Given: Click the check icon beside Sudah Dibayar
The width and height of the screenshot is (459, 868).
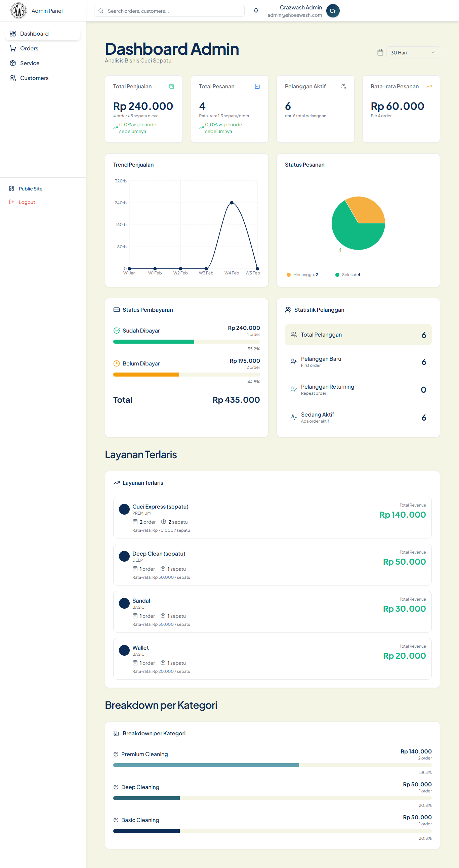Looking at the screenshot, I should (117, 331).
